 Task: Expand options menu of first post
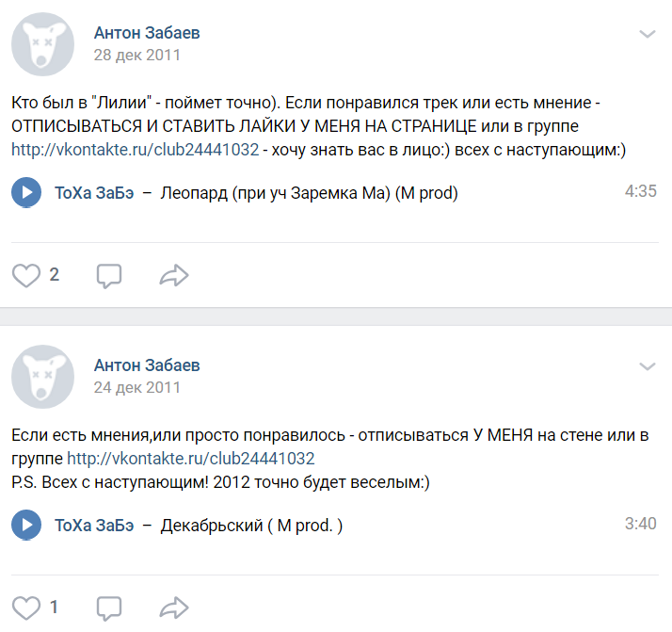tap(648, 34)
